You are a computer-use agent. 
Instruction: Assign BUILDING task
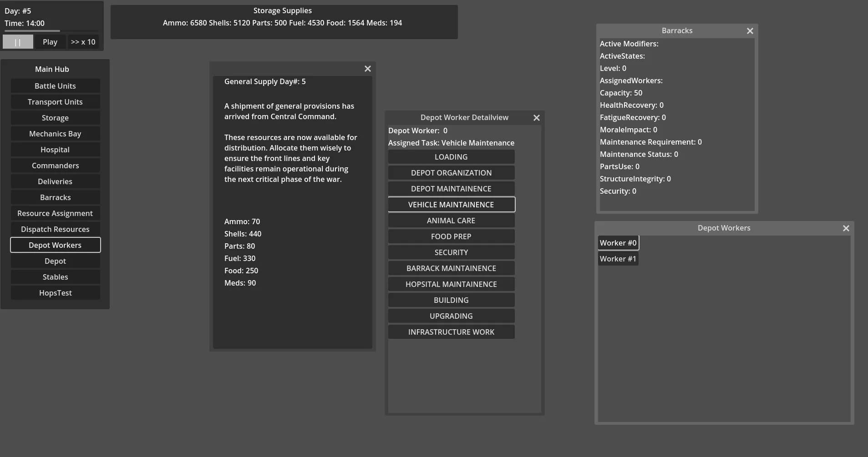[451, 300]
